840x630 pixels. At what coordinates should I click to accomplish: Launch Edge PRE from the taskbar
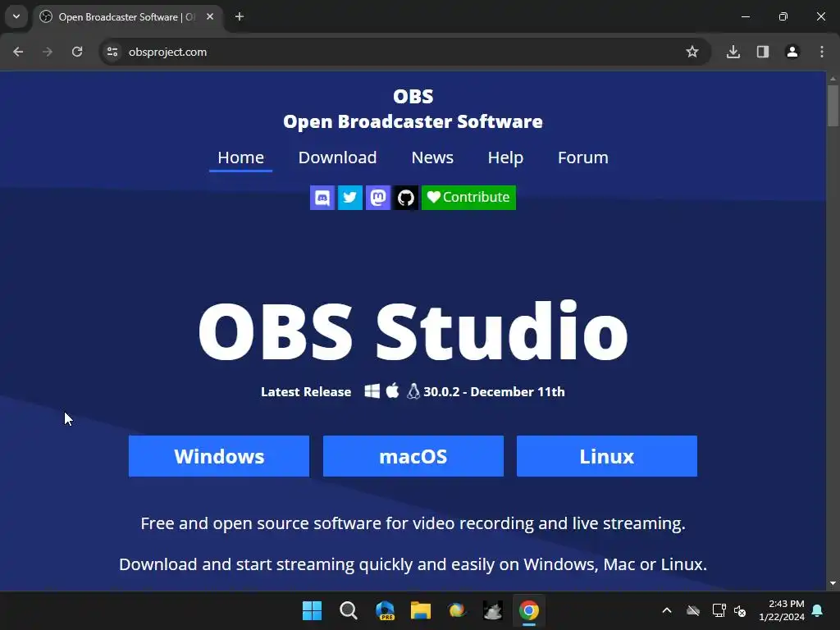385,610
